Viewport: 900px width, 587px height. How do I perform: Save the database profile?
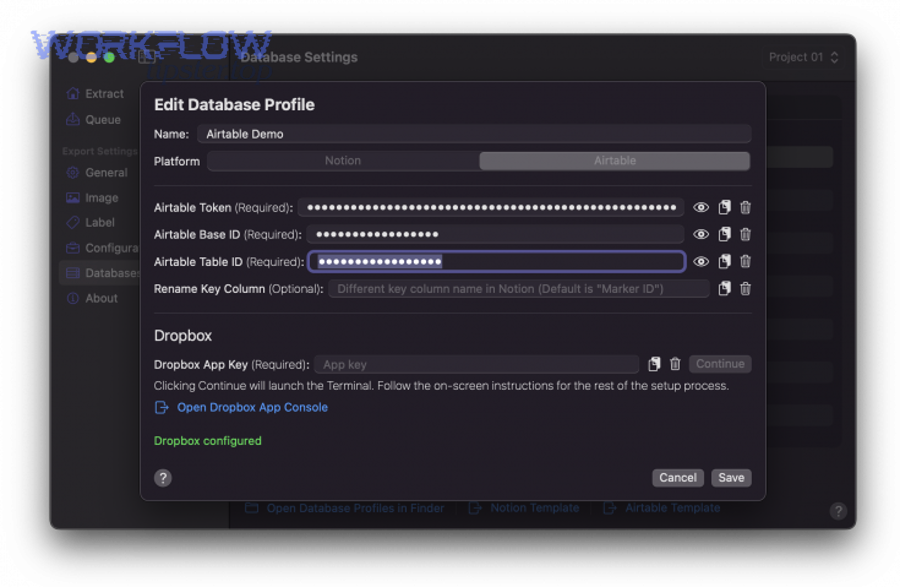click(731, 477)
